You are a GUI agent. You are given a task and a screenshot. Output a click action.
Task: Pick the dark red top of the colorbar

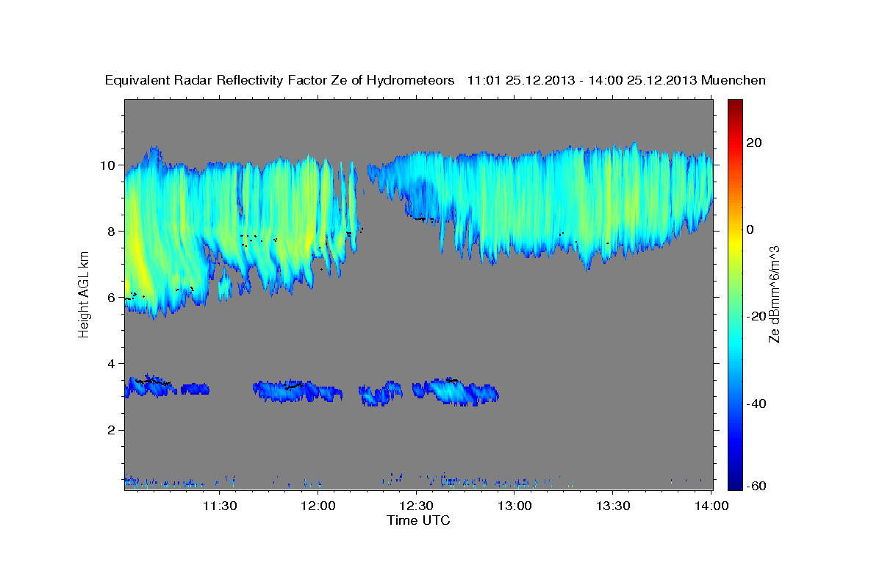coord(735,104)
